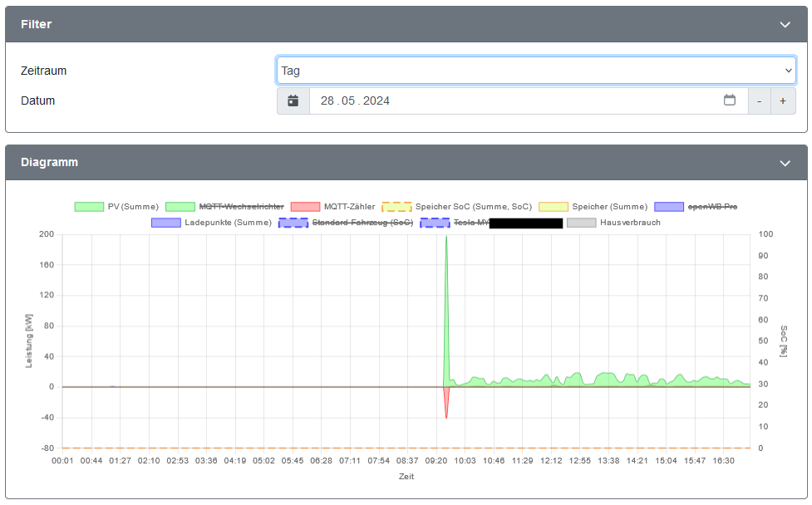Click the Diagramm panel header title
The width and height of the screenshot is (812, 505).
(49, 163)
